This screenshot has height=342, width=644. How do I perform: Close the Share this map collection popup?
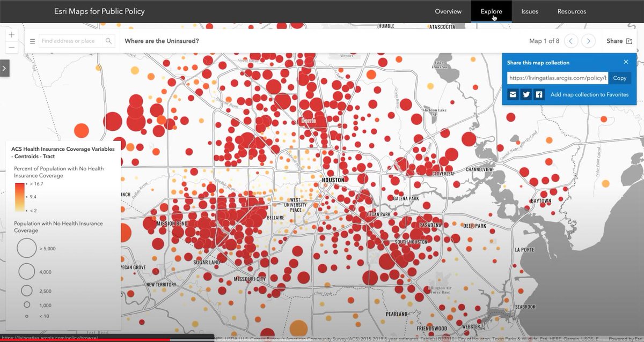626,62
